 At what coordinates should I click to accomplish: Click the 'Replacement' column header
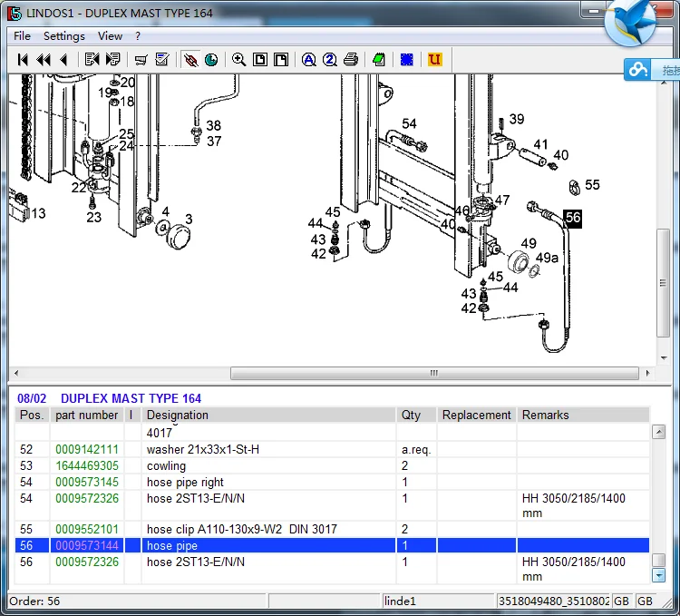click(x=477, y=416)
